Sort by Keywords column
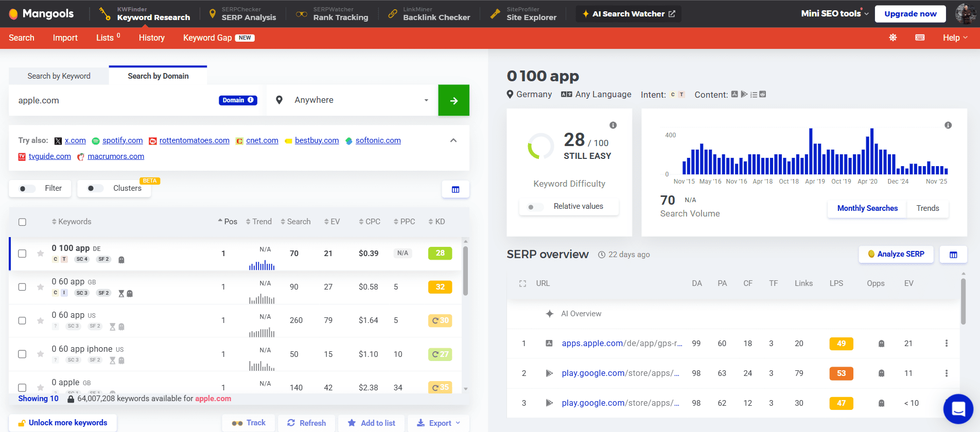The width and height of the screenshot is (980, 432). tap(72, 222)
